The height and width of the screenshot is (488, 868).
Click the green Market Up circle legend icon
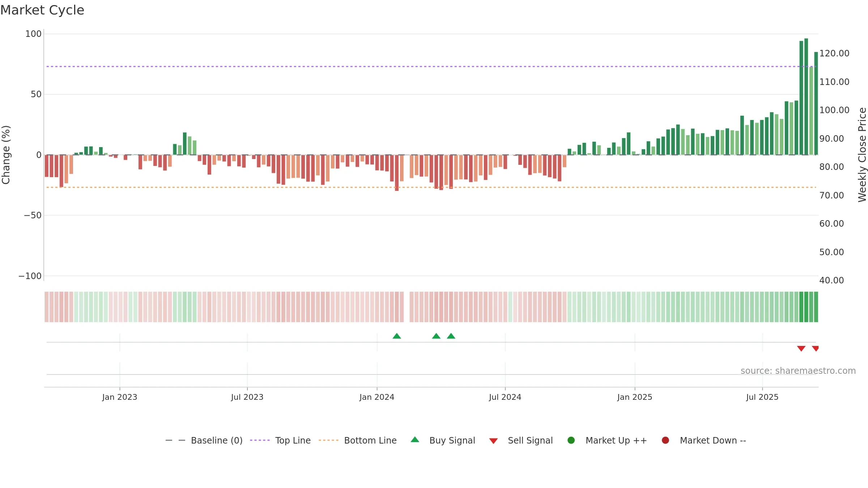(x=571, y=440)
